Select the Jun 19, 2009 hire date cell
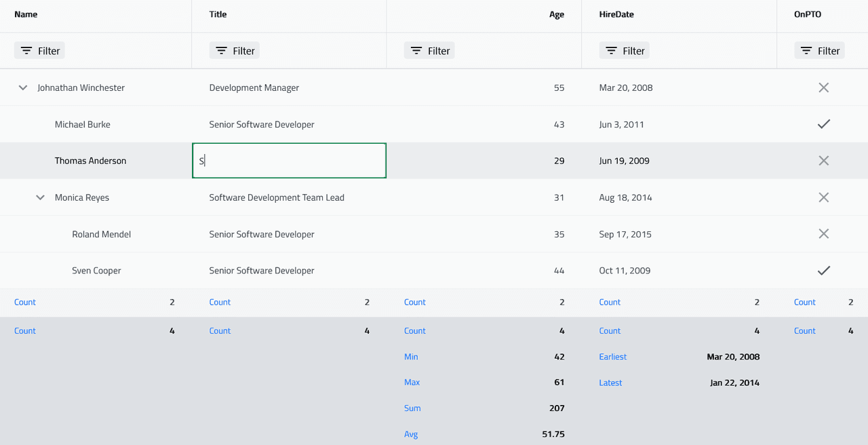The height and width of the screenshot is (445, 868). click(x=679, y=161)
